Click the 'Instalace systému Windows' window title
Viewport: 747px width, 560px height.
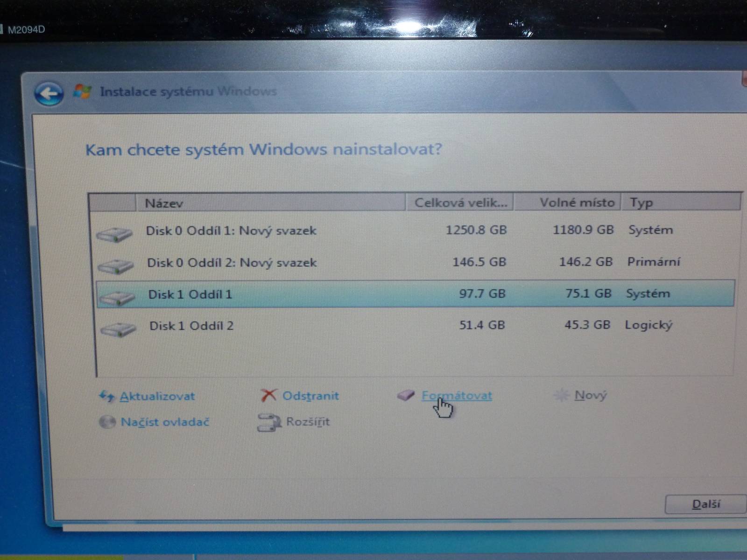(188, 91)
